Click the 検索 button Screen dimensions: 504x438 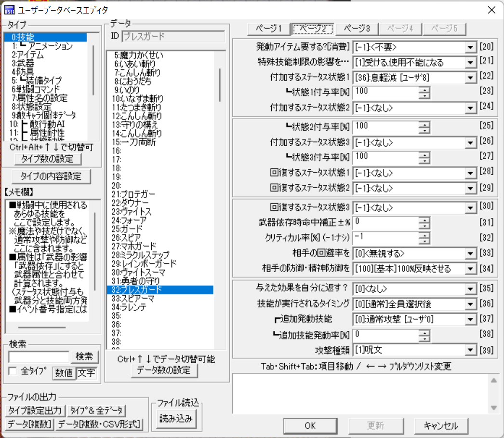[84, 356]
